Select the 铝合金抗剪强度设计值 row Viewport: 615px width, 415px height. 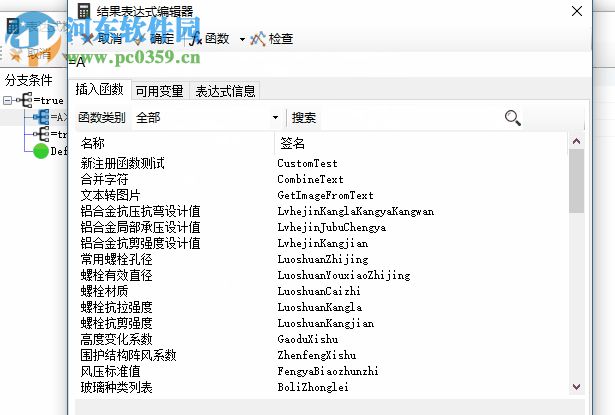coord(322,243)
